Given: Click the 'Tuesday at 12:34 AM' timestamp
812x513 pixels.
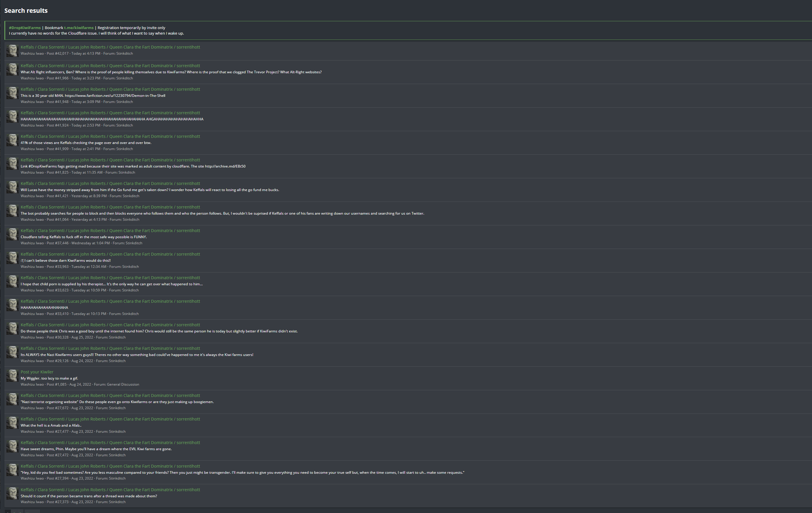Looking at the screenshot, I should 89,267.
